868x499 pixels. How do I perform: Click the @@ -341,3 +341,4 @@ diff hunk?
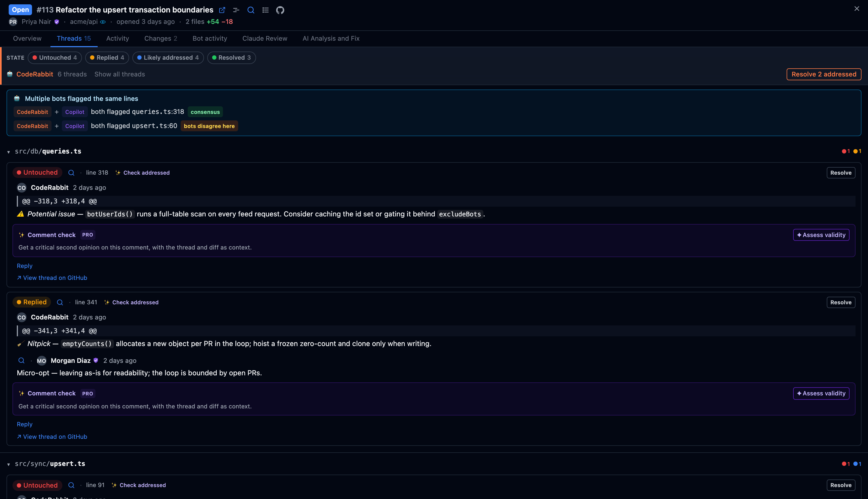coord(436,331)
